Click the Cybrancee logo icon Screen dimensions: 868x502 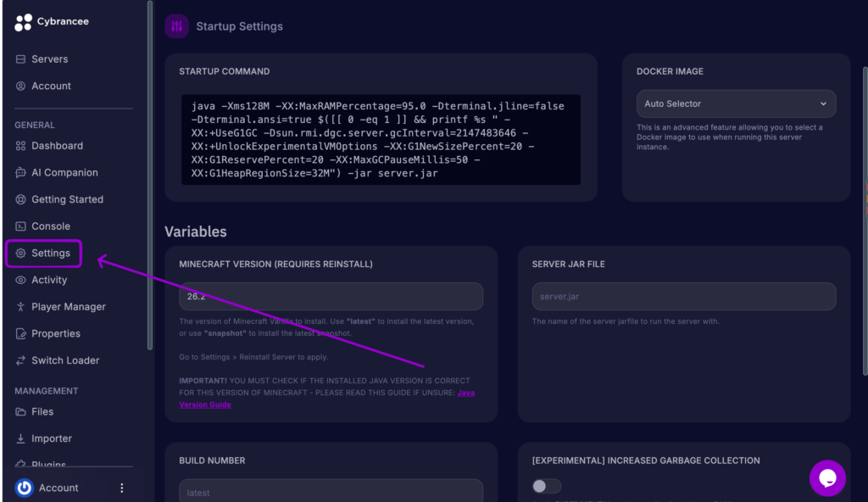point(23,22)
